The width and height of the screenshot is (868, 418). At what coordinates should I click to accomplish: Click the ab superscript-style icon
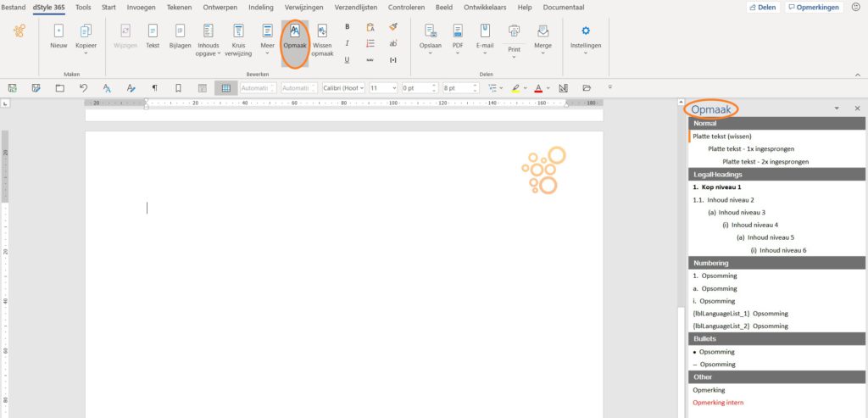(393, 43)
